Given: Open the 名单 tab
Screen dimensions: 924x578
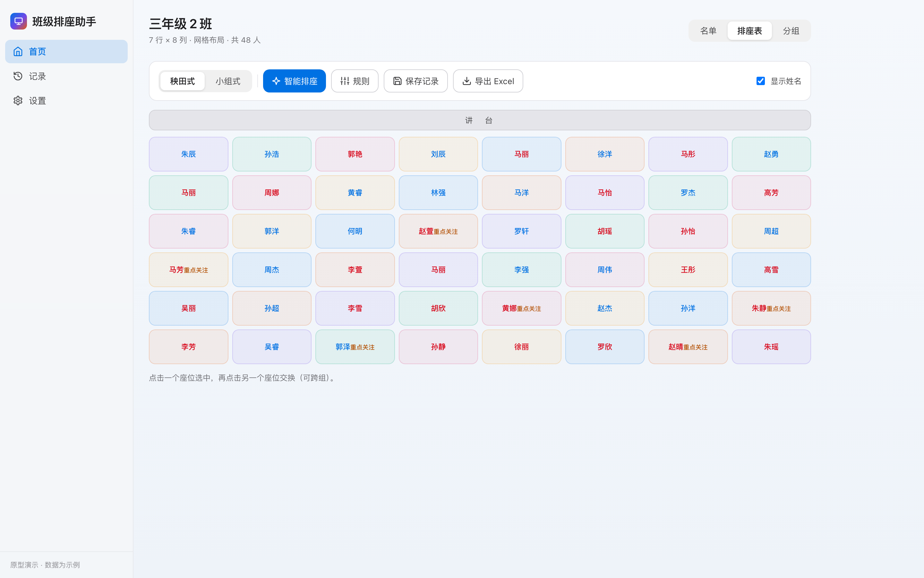Looking at the screenshot, I should pos(708,31).
